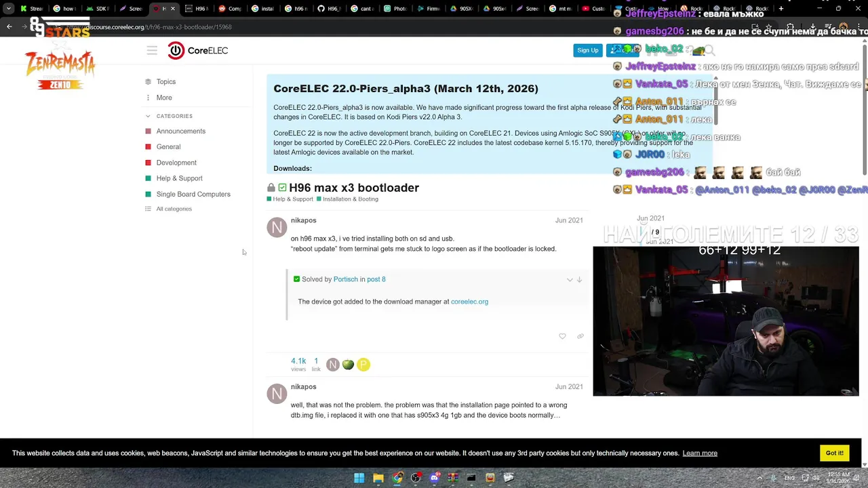
Task: Go to post 8 link
Action: click(376, 279)
